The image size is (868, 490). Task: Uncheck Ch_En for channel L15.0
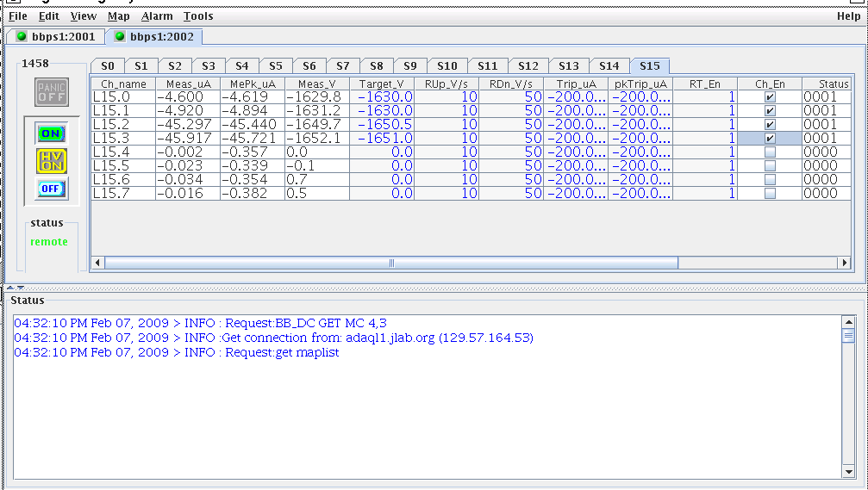[x=770, y=96]
